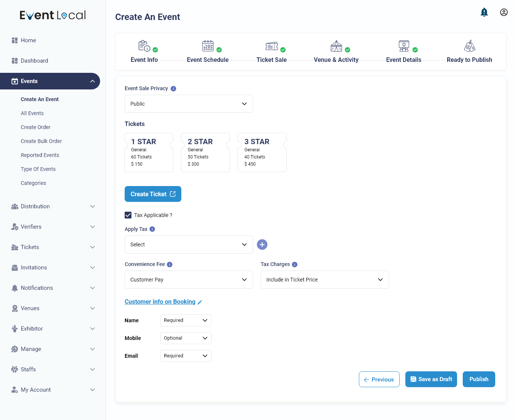
Task: Click the plus icon beside Apply Tax select
Action: [x=262, y=245]
